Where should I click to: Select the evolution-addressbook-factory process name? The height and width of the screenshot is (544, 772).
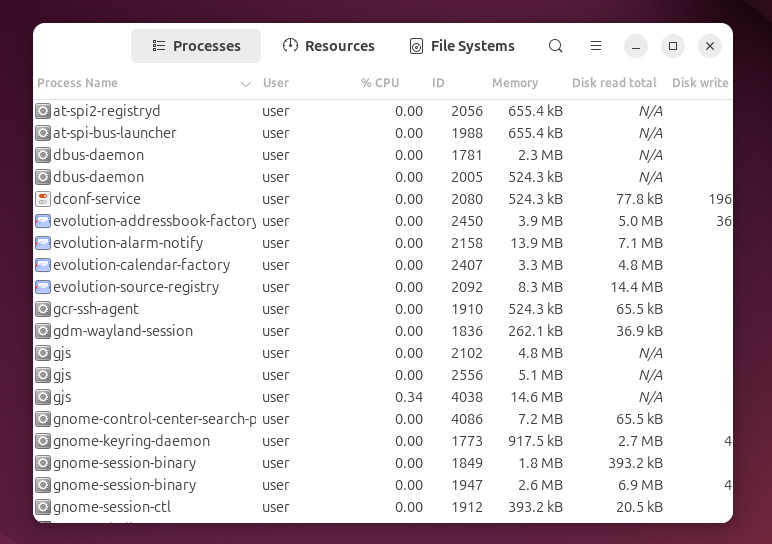(x=155, y=221)
